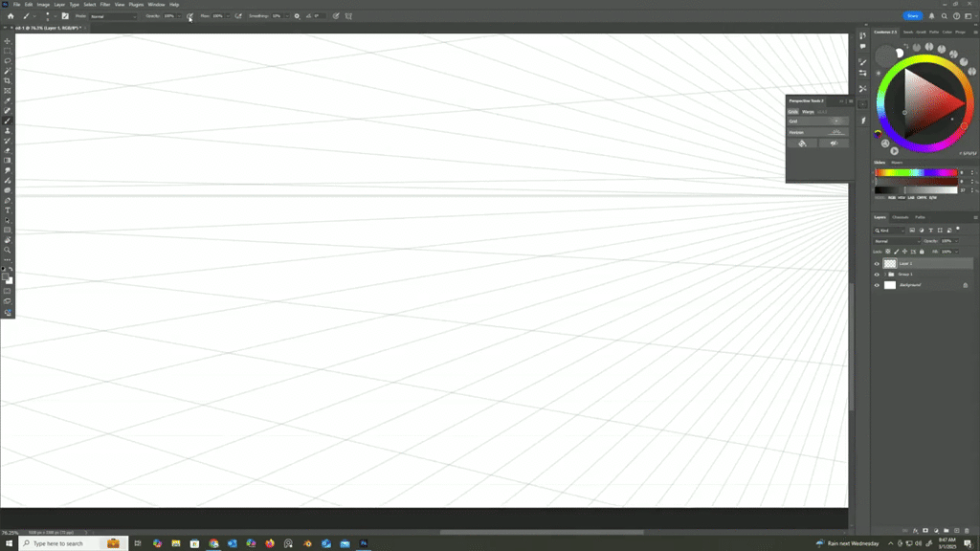Select the Layer 1 thumbnail
The width and height of the screenshot is (980, 551).
[890, 264]
